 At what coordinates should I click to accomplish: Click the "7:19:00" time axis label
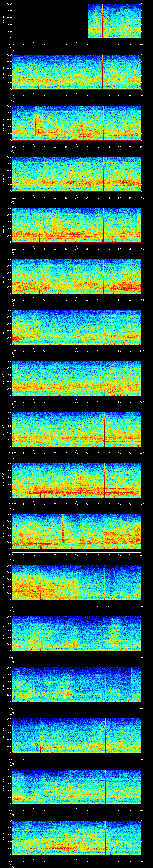[x=12, y=555]
